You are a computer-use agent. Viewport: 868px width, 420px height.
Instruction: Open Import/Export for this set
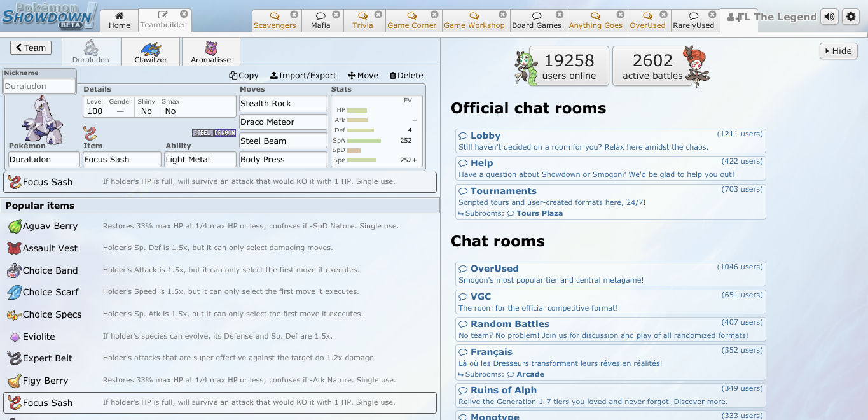(303, 75)
